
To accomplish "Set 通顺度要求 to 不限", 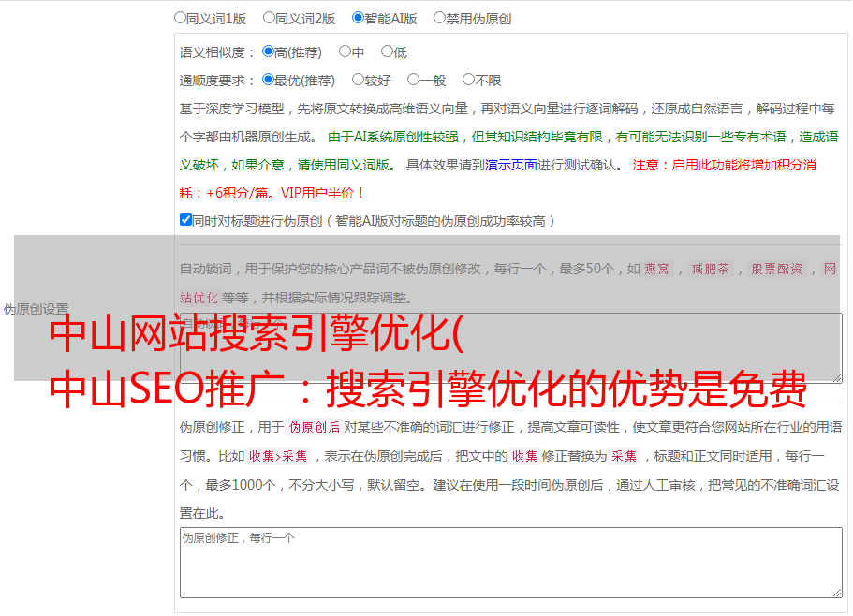I will coord(468,80).
